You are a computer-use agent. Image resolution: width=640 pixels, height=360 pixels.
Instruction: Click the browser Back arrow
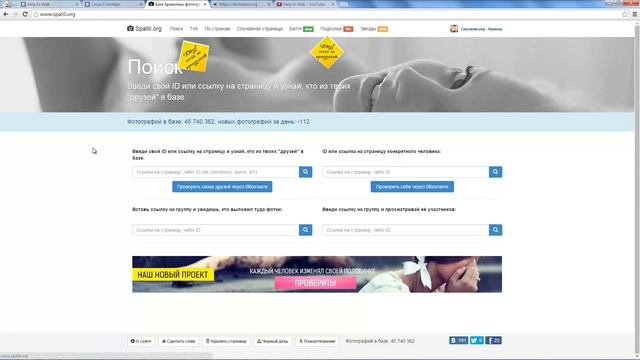click(6, 14)
